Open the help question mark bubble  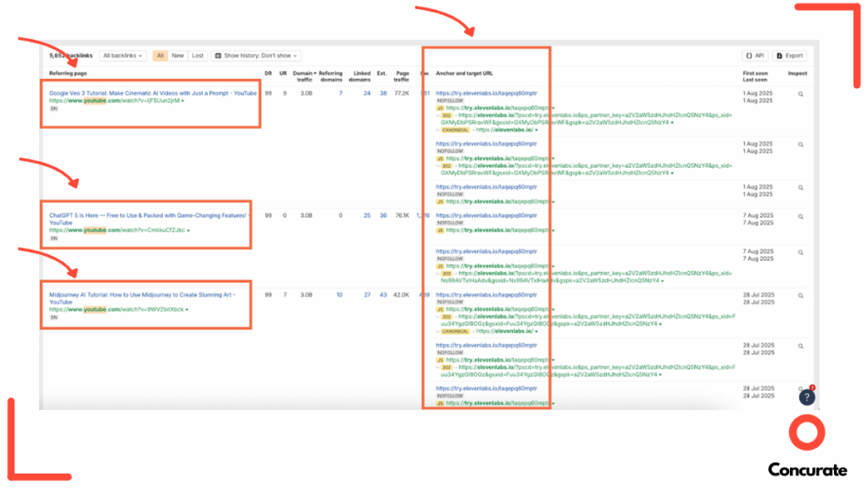click(x=807, y=397)
